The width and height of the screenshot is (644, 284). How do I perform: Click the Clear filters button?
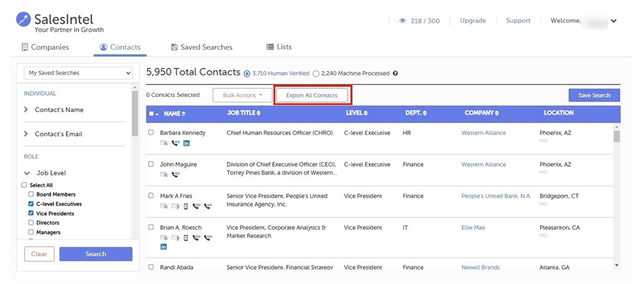click(39, 254)
